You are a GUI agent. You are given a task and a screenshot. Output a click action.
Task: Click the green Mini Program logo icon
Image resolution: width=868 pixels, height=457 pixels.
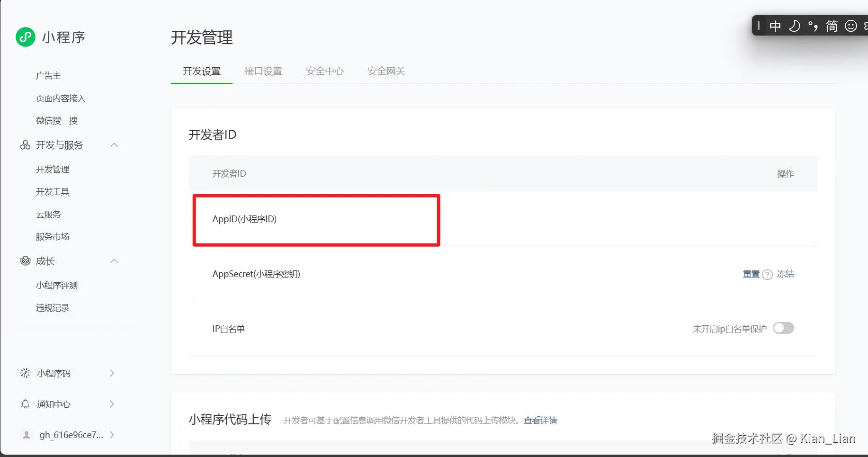tap(26, 37)
